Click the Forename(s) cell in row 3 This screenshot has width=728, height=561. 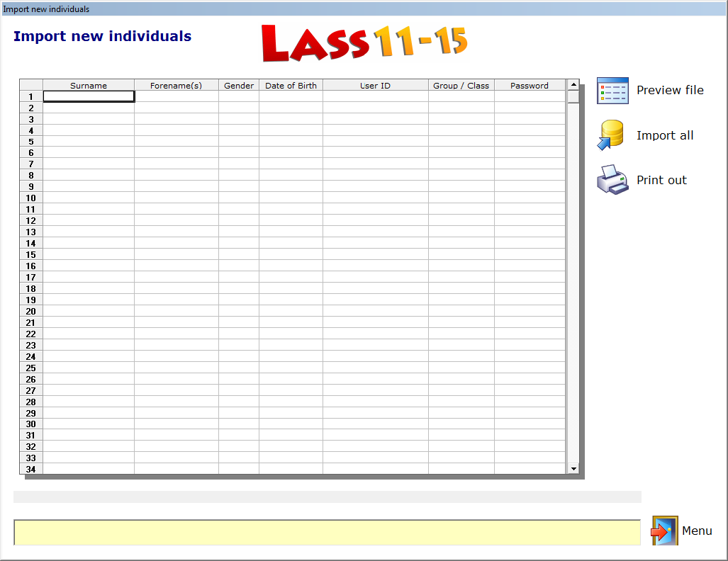177,119
